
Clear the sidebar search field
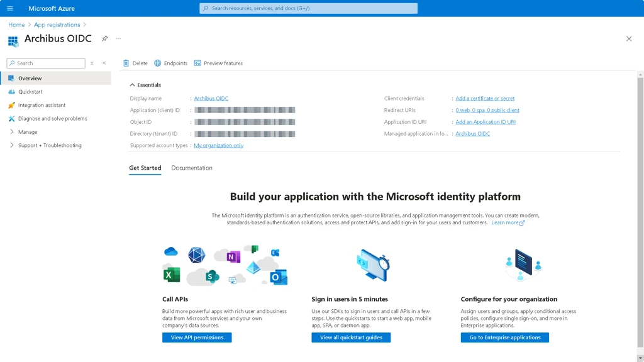(x=92, y=63)
